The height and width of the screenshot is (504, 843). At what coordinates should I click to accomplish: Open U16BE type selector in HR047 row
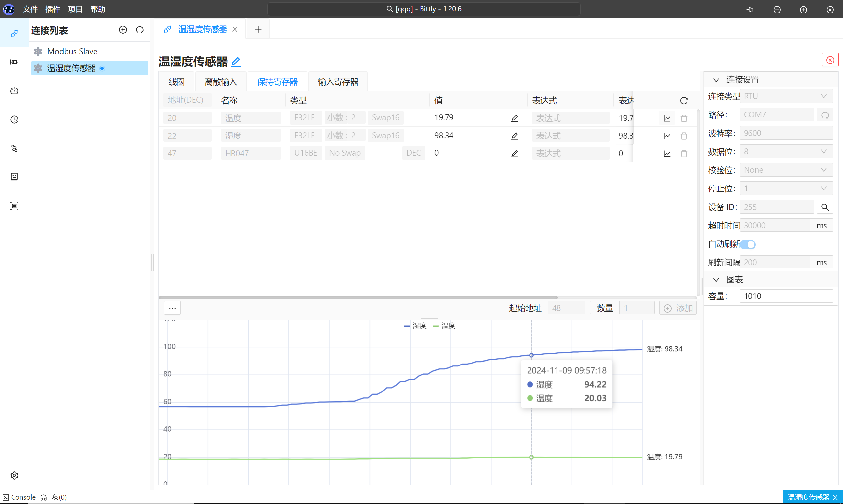pyautogui.click(x=306, y=153)
